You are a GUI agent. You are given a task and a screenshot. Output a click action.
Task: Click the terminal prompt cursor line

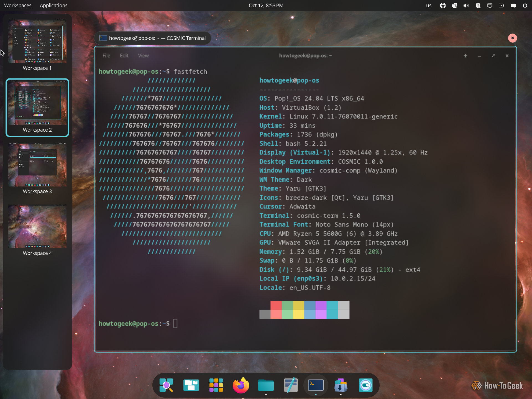click(x=138, y=324)
